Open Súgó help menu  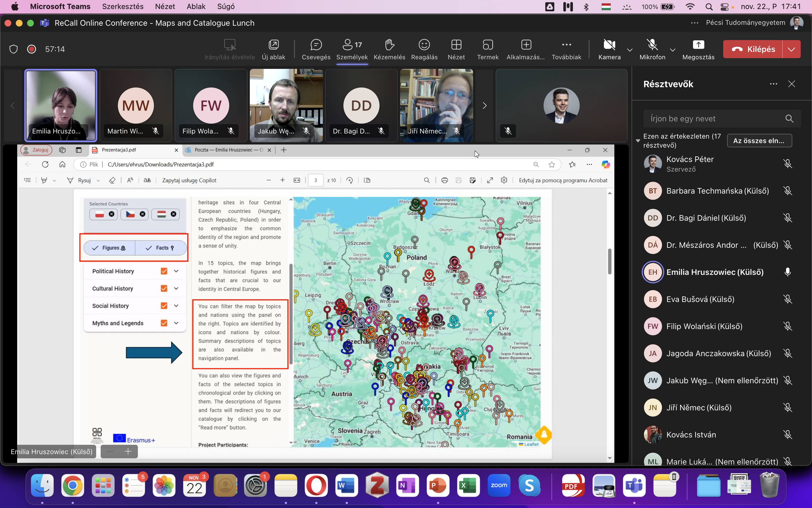pyautogui.click(x=226, y=6)
